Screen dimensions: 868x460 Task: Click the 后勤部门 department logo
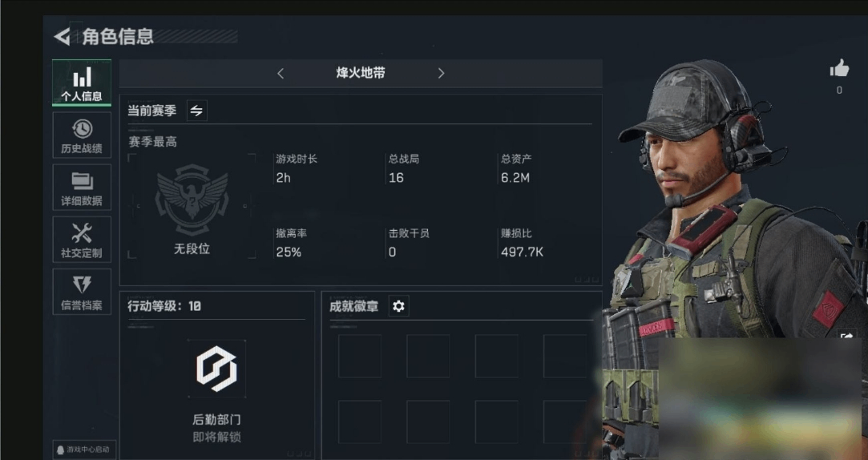tap(216, 369)
